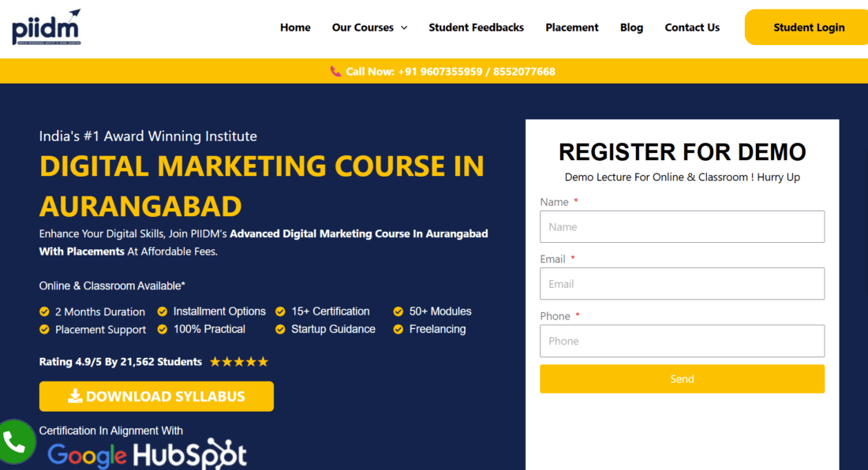Select the Phone input field
This screenshot has height=470, width=868.
pos(682,341)
